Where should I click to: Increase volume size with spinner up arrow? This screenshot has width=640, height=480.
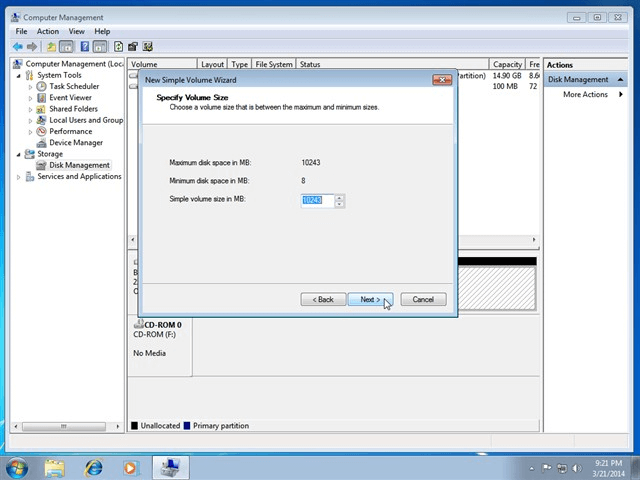tap(340, 198)
